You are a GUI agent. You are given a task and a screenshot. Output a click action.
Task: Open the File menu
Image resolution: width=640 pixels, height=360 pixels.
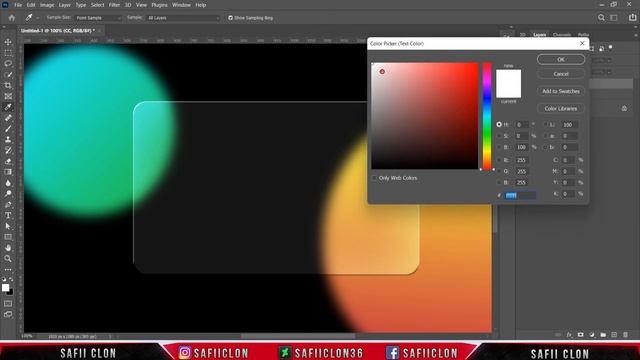click(x=18, y=5)
